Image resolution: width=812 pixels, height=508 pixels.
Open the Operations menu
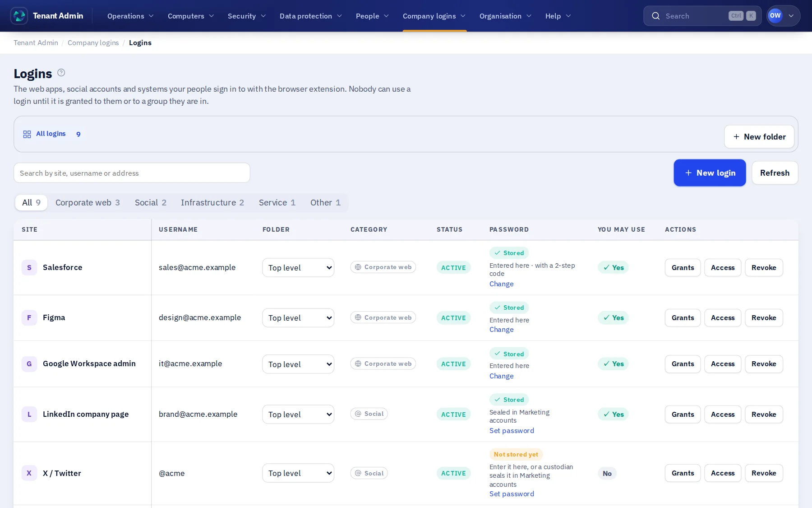[x=130, y=16]
